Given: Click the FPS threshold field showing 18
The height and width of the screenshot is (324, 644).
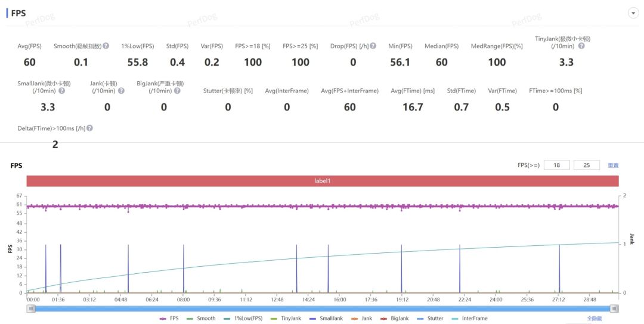Looking at the screenshot, I should tap(556, 165).
